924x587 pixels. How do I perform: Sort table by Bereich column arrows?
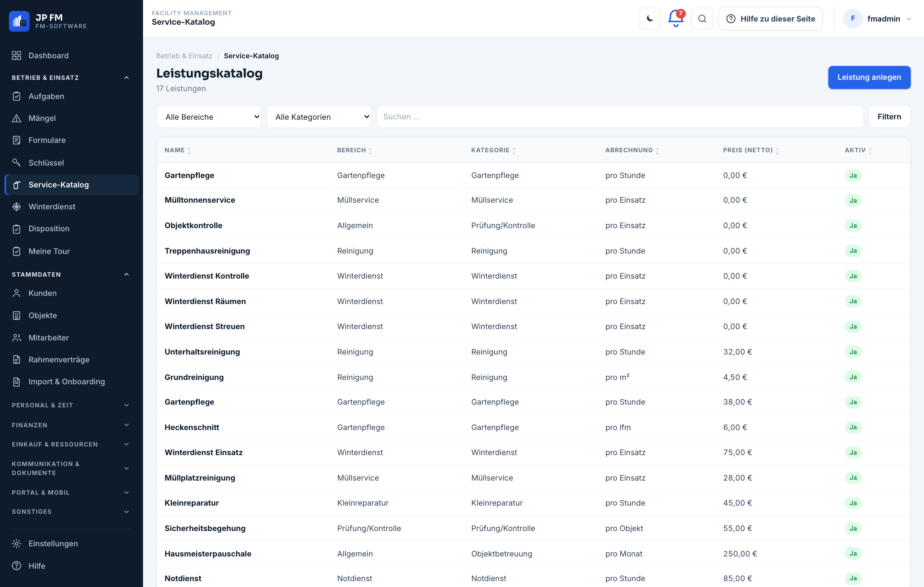point(370,151)
